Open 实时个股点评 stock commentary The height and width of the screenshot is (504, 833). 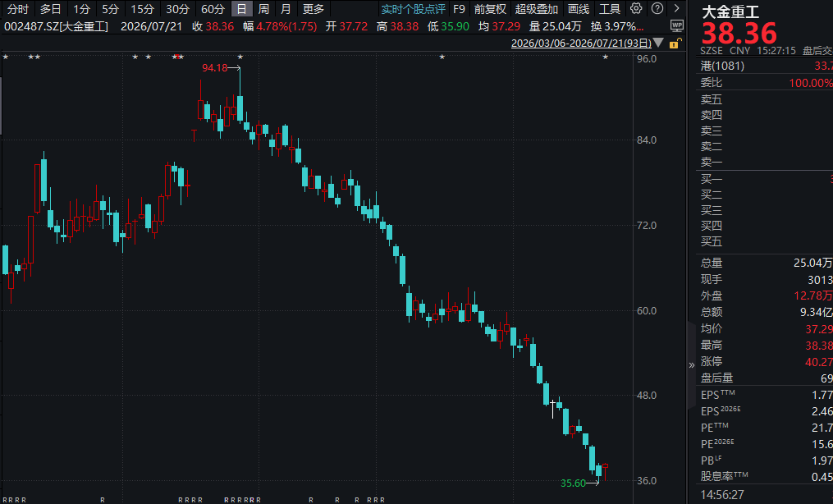tap(413, 9)
